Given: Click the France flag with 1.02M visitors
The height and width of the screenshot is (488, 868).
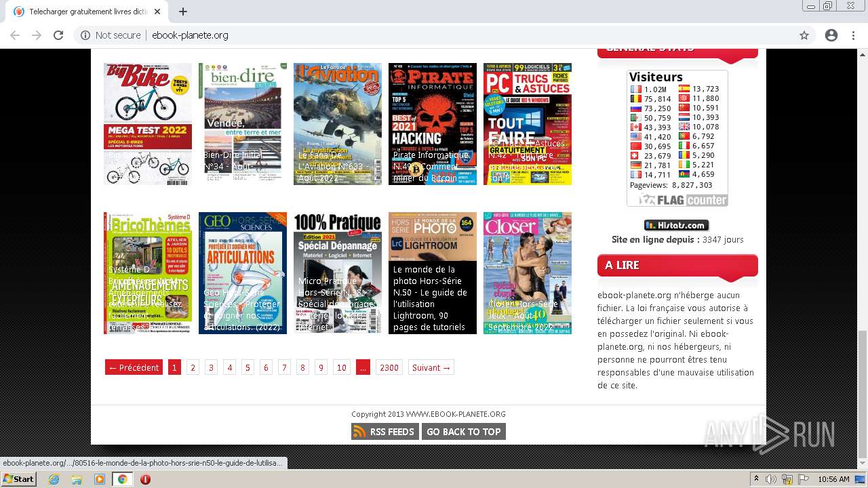Looking at the screenshot, I should pos(636,89).
